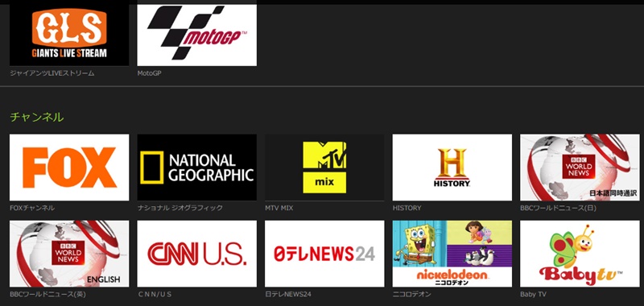644x306 pixels.
Task: Open the National Geographic channel tile
Action: coord(196,167)
